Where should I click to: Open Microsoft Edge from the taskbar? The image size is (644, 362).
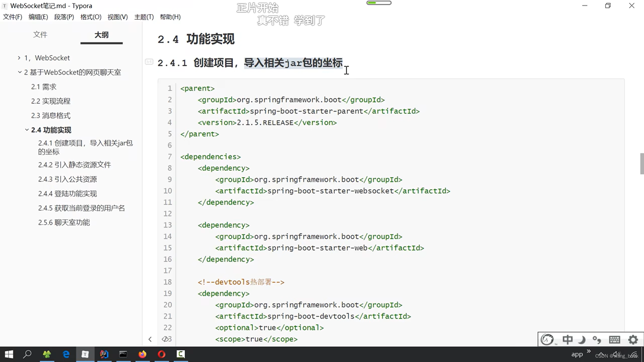(66, 354)
